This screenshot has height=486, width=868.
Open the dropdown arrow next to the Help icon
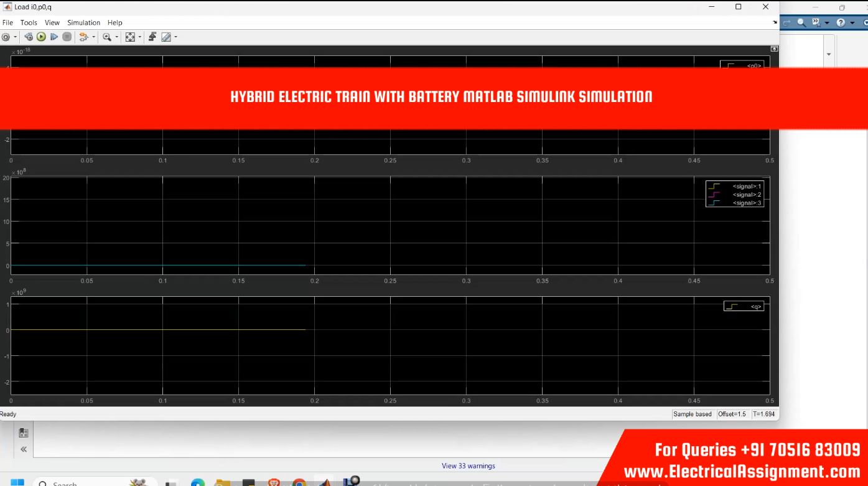pyautogui.click(x=852, y=23)
